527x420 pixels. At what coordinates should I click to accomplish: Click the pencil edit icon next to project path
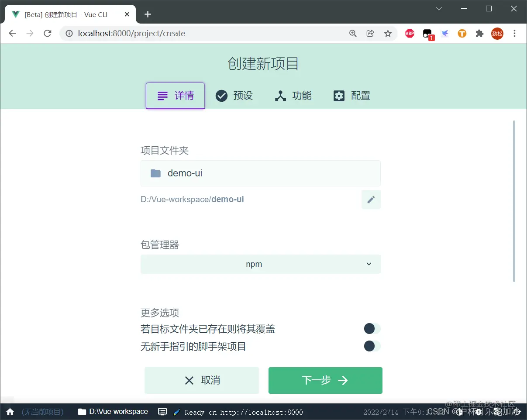pos(371,199)
